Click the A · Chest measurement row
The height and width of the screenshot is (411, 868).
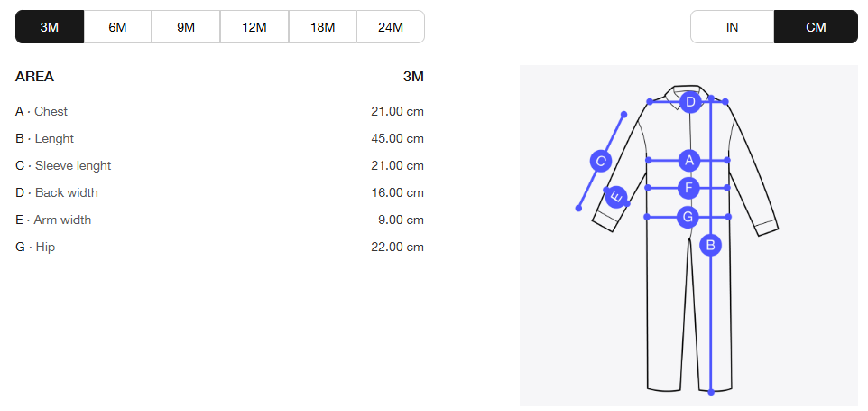[x=220, y=111]
